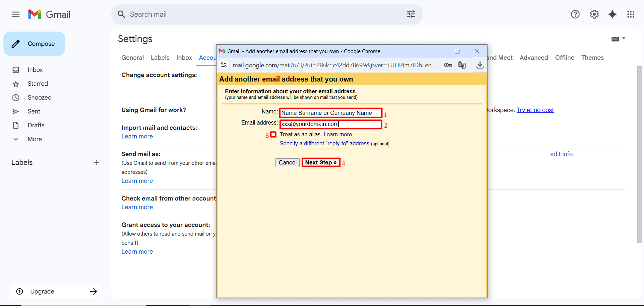Viewport: 644px width, 306px height.
Task: Open the Drafts folder label
Action: tap(36, 125)
